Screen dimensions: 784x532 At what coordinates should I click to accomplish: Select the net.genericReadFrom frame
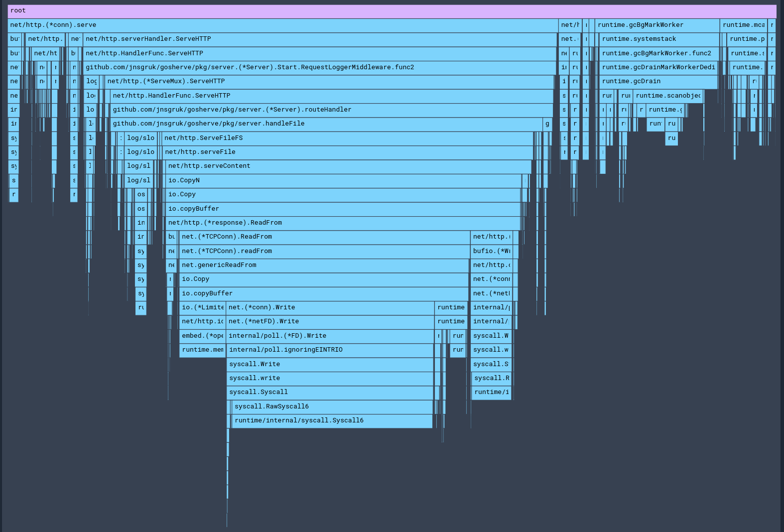point(324,266)
